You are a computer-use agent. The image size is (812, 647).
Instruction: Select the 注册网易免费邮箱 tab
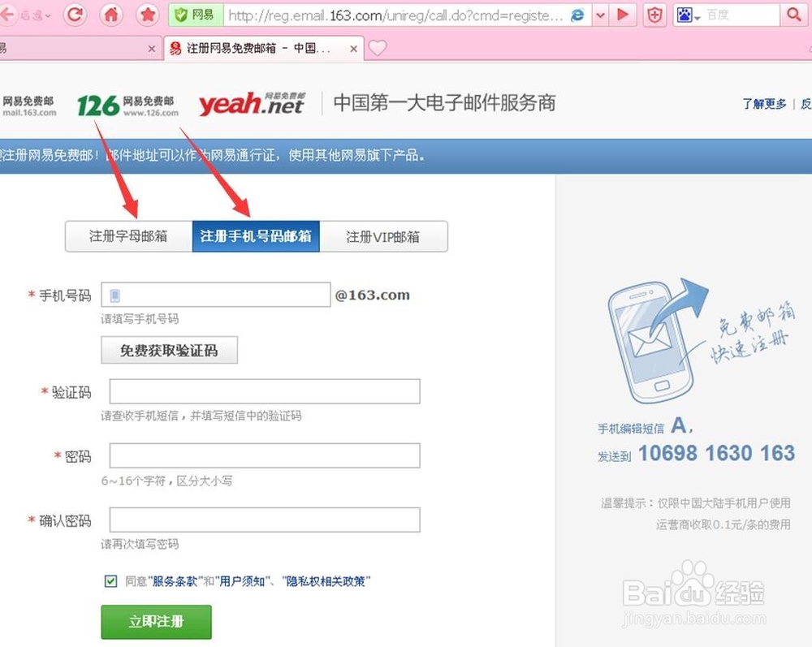[264, 49]
